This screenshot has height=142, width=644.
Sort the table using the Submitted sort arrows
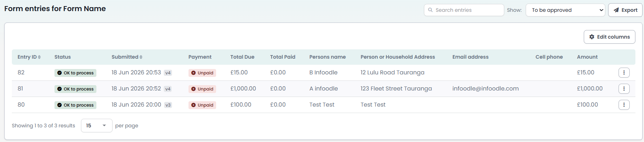click(141, 57)
